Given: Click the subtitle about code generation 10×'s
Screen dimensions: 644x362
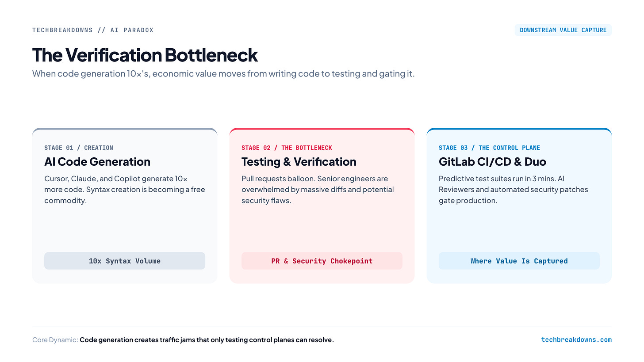Looking at the screenshot, I should pyautogui.click(x=223, y=74).
